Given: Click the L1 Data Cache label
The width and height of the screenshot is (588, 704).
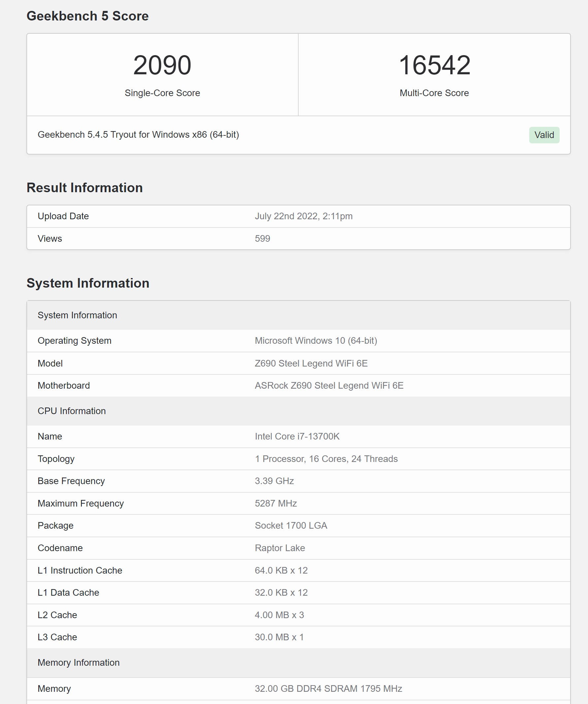Looking at the screenshot, I should click(68, 593).
